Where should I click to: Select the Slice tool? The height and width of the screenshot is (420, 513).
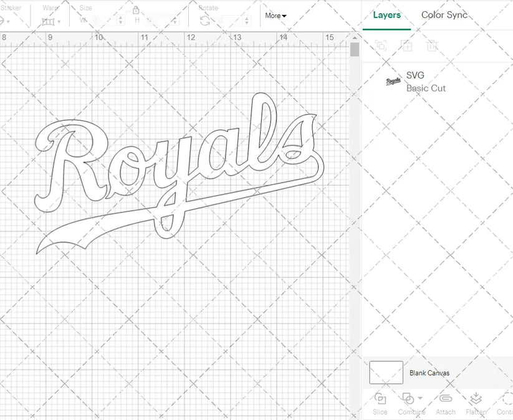pyautogui.click(x=380, y=403)
